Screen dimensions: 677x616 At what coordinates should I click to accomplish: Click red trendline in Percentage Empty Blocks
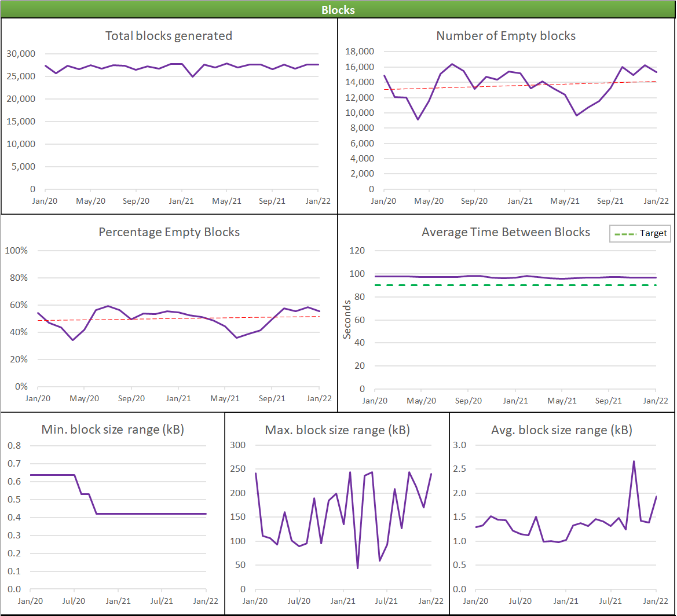[178, 318]
